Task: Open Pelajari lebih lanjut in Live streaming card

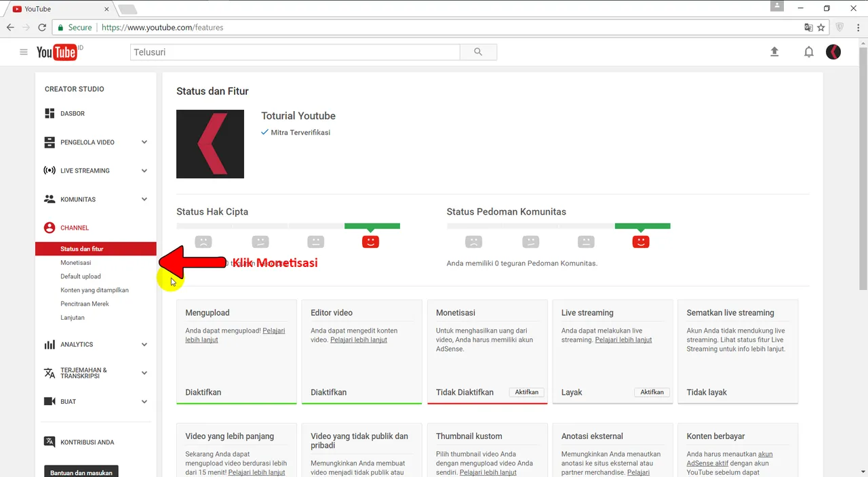Action: coord(623,340)
